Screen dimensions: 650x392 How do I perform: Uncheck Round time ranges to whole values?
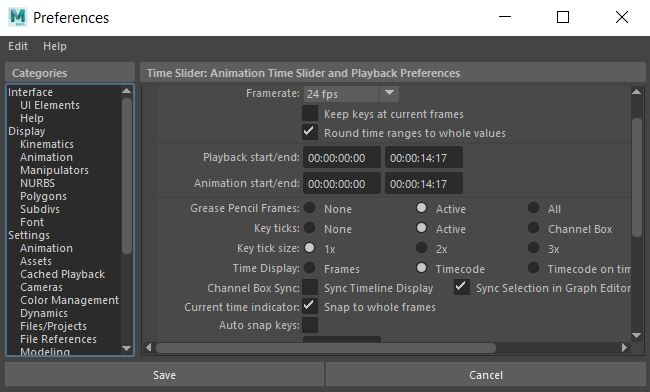pos(310,132)
